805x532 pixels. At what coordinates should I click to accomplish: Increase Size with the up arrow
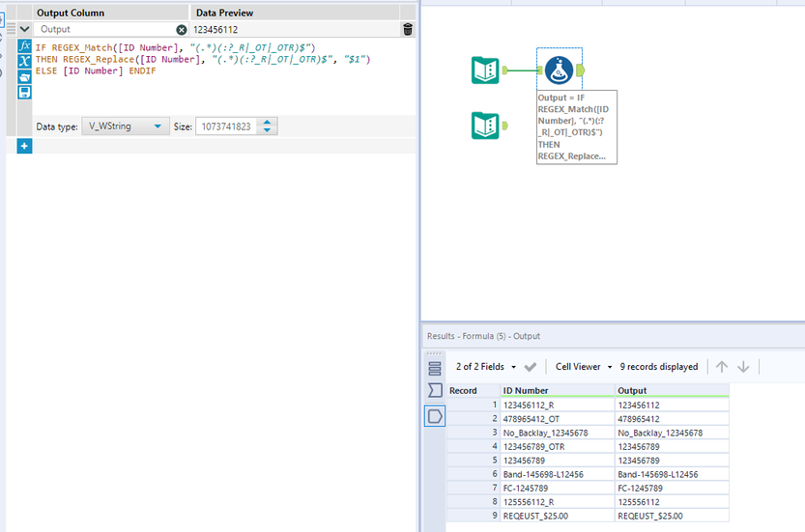(267, 122)
